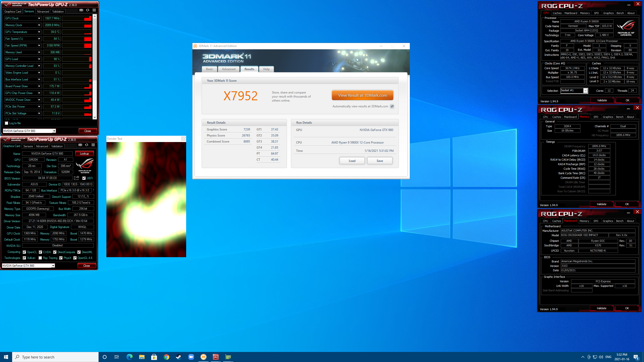This screenshot has width=644, height=362.
Task: Click screenshot camera icon in GPU-Z Sensors window
Action: [x=81, y=10]
